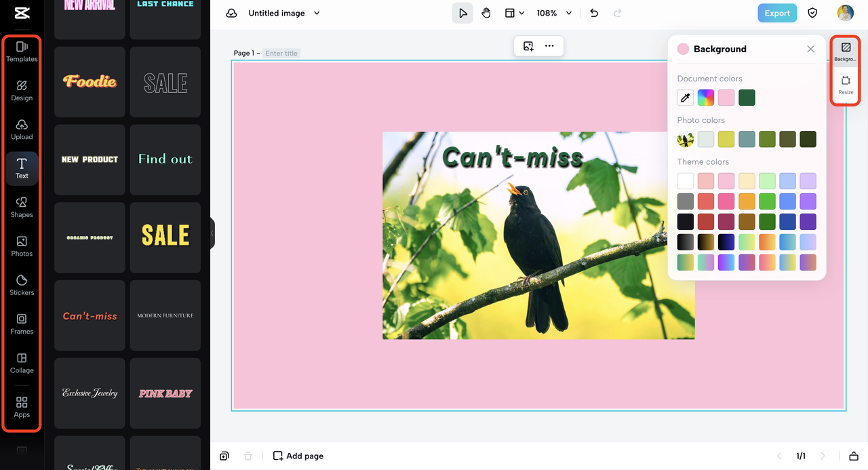This screenshot has height=470, width=868.
Task: Open the Frames sidebar panel
Action: [22, 324]
